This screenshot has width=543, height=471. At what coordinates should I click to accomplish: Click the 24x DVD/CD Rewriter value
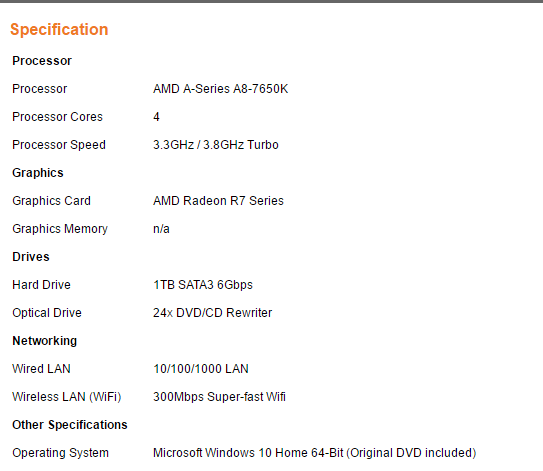tap(213, 313)
